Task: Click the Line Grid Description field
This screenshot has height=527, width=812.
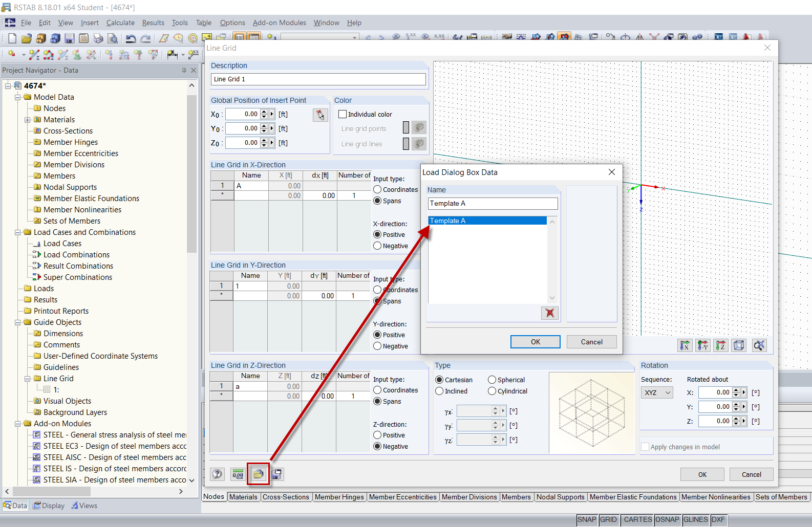Action: 318,79
